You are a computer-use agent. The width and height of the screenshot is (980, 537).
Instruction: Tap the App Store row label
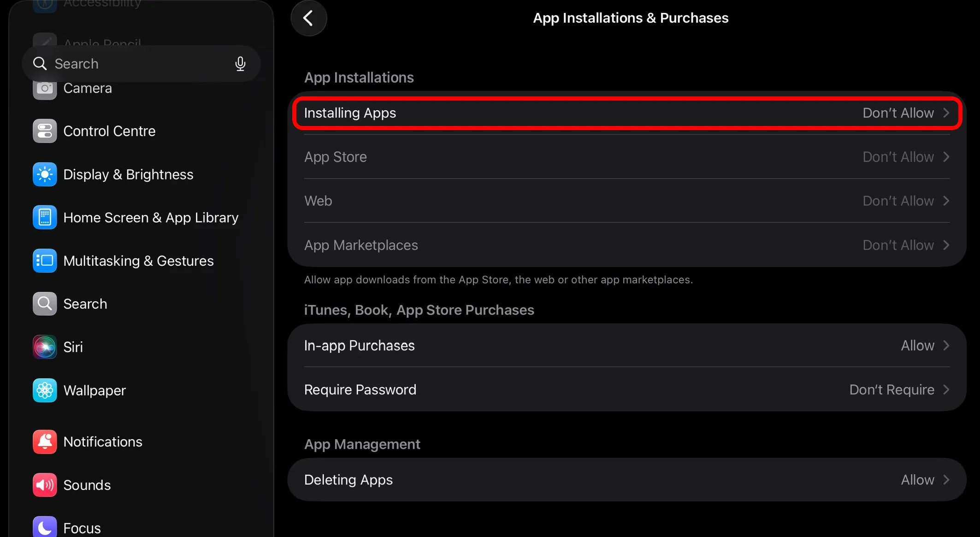336,157
